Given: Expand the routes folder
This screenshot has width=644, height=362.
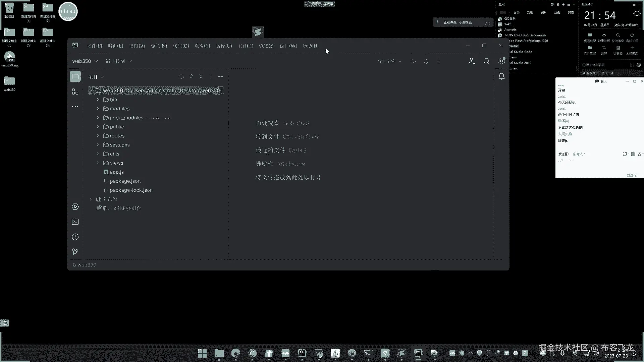Looking at the screenshot, I should [x=98, y=136].
